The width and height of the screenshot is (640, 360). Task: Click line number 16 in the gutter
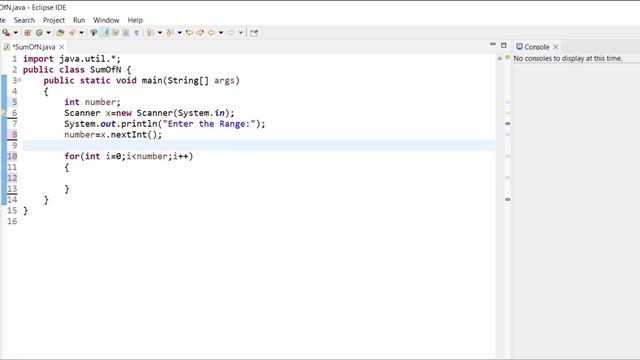pos(12,221)
